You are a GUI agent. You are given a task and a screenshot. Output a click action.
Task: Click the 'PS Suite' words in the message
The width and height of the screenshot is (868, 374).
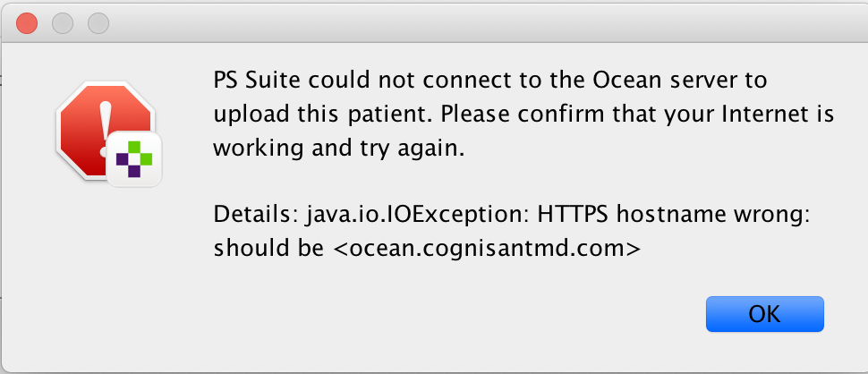point(256,81)
